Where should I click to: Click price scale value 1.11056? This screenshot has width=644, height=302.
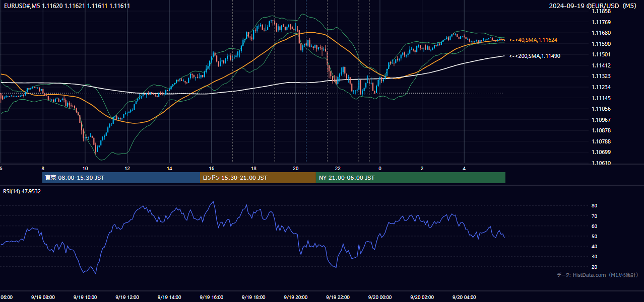click(x=601, y=109)
